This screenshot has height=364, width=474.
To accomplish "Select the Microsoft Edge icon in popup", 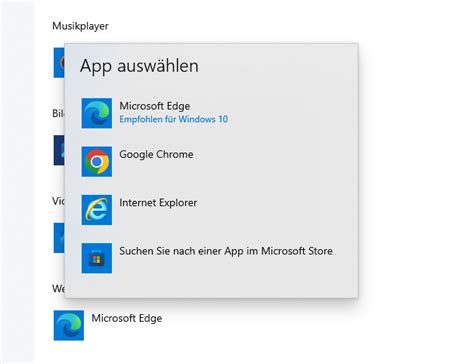I will [x=97, y=113].
